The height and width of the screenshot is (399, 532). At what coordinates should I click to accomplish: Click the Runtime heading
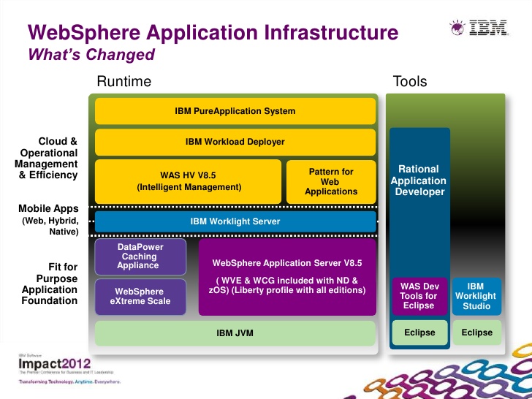123,81
